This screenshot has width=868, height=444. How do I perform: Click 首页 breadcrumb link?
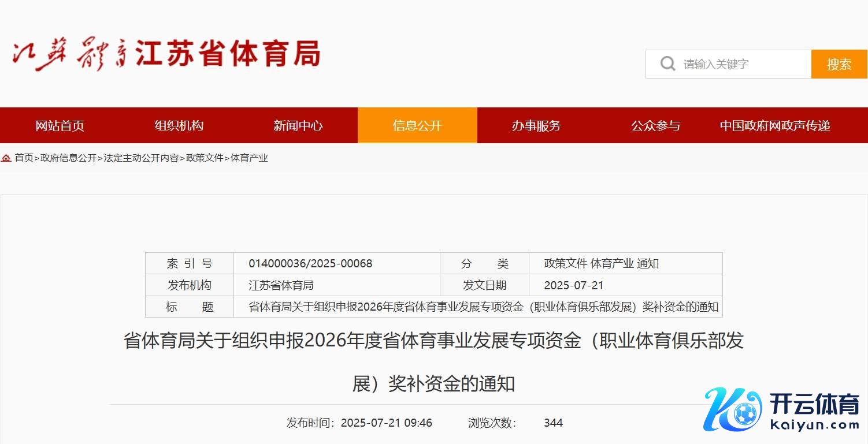point(24,158)
